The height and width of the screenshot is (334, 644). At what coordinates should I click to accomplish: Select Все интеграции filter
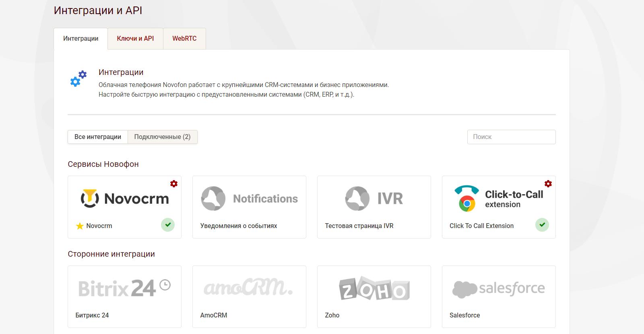click(x=98, y=137)
